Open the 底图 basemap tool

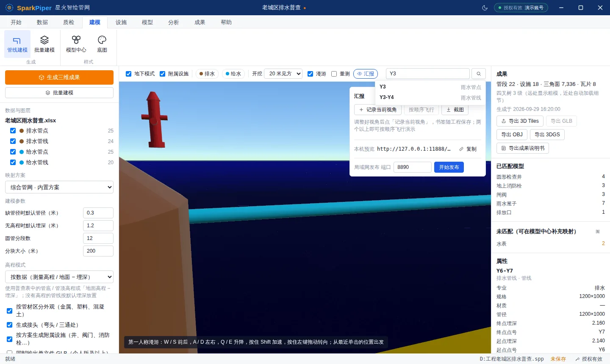click(x=102, y=44)
